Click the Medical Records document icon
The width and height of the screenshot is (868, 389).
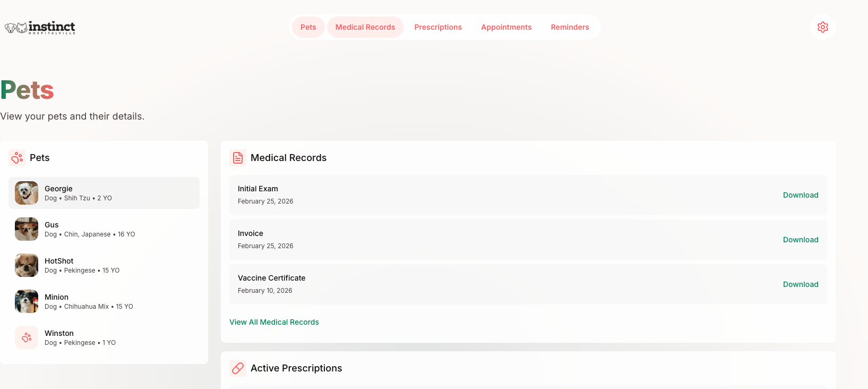click(x=238, y=158)
